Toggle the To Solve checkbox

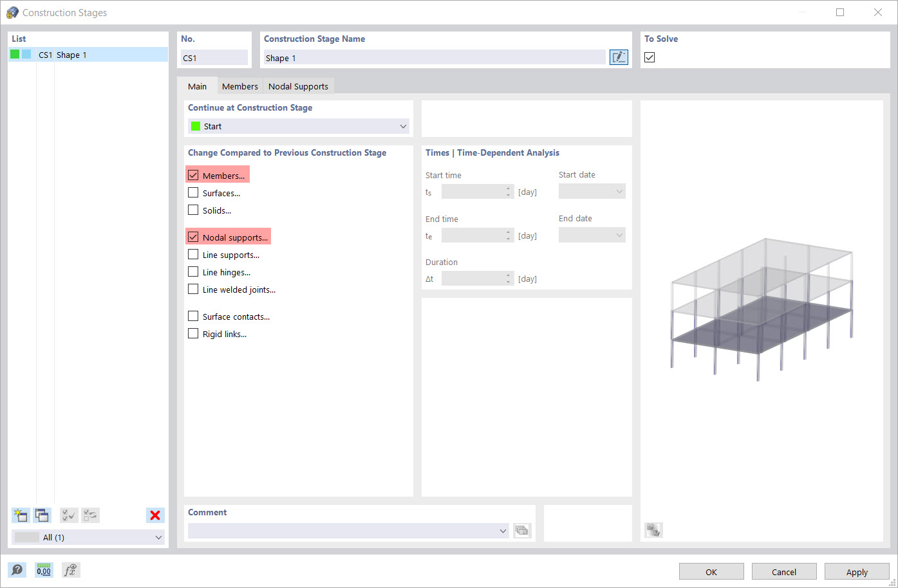point(649,57)
